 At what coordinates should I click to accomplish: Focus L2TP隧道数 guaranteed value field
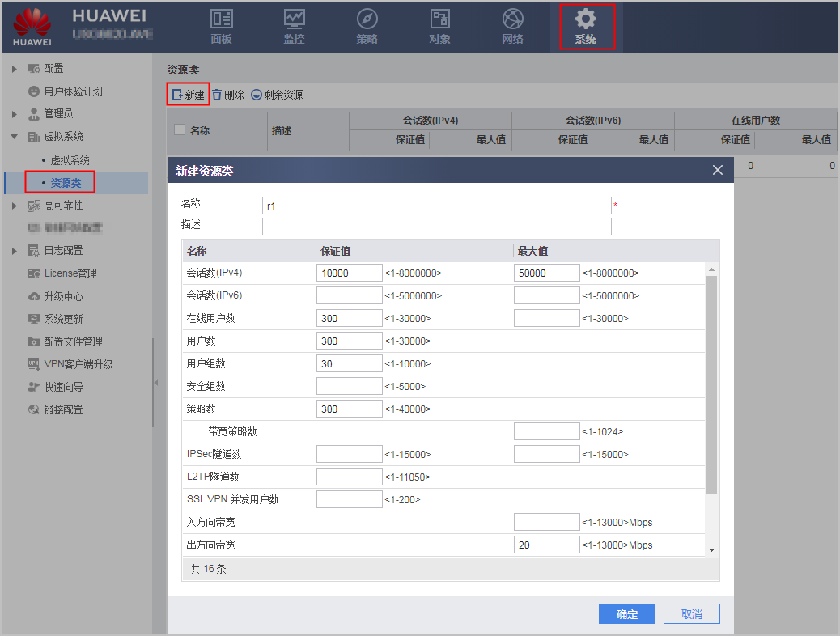[350, 477]
